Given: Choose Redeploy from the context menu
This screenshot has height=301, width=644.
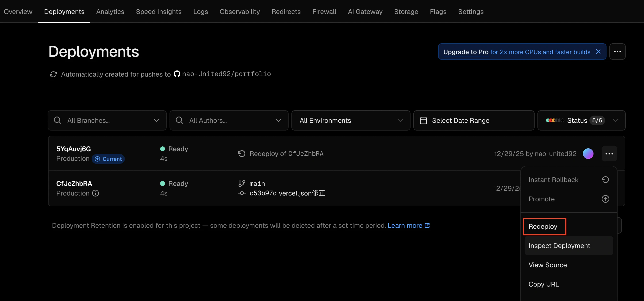Looking at the screenshot, I should click(x=569, y=226).
